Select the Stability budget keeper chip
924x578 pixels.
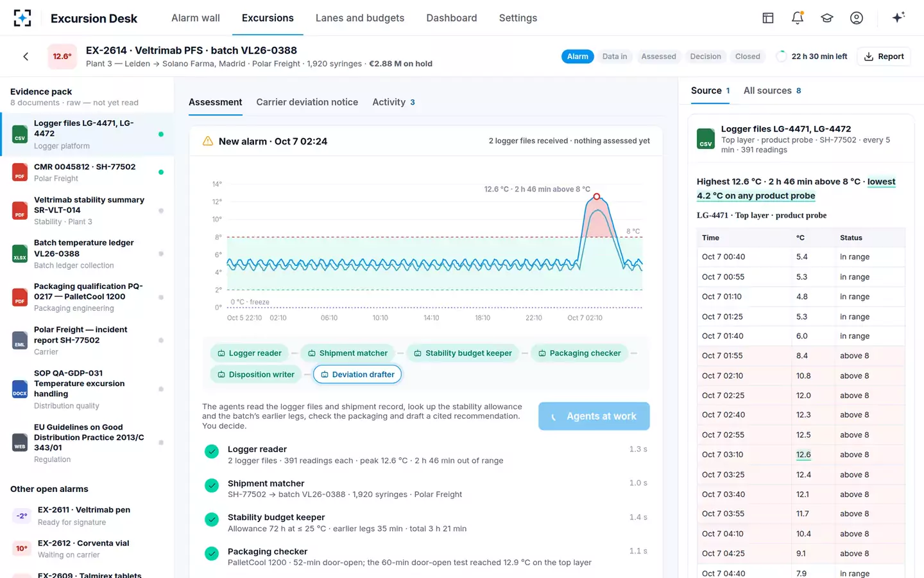(x=463, y=353)
